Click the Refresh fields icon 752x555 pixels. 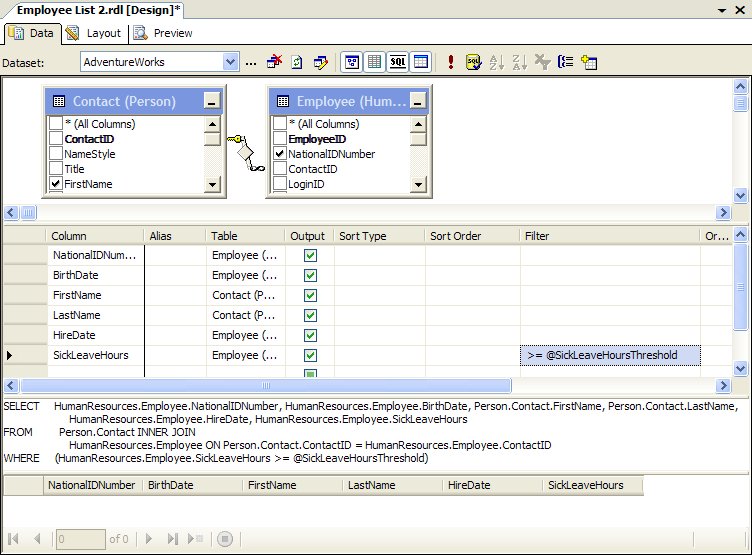click(297, 62)
